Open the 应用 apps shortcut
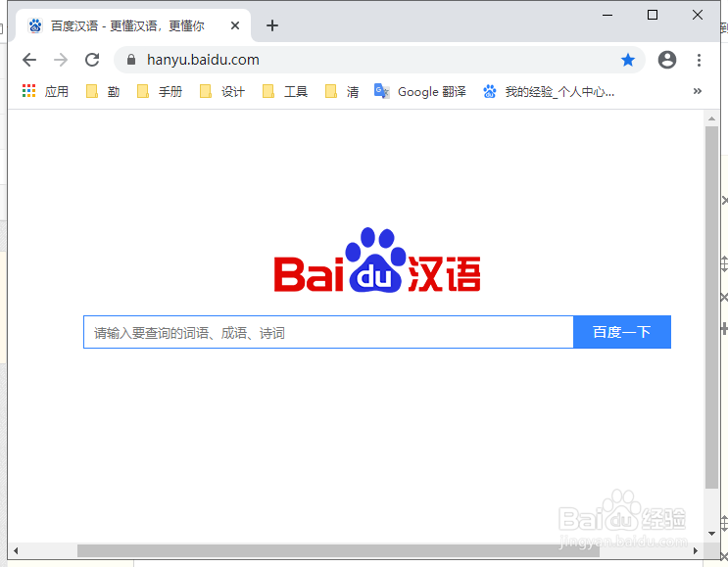The width and height of the screenshot is (728, 567). tap(45, 91)
